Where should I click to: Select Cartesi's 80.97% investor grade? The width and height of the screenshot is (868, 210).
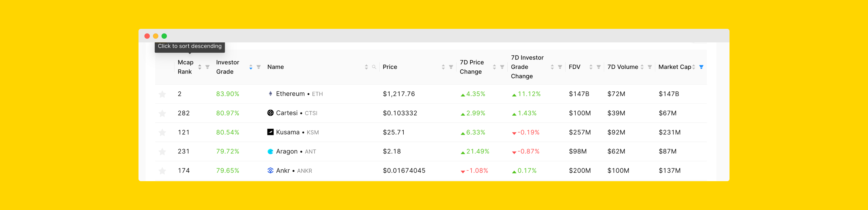(227, 113)
